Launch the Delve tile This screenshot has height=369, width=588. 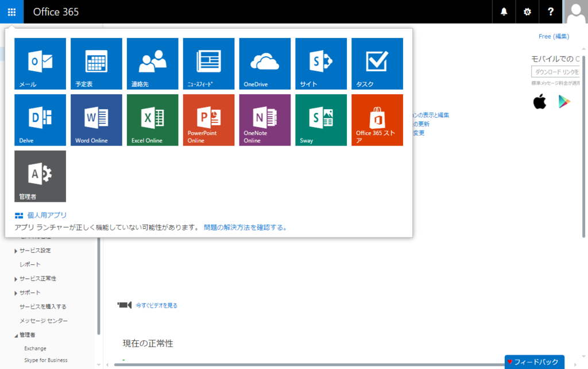tap(40, 120)
